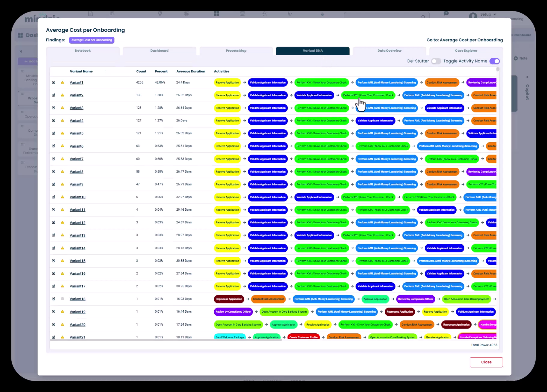Click the Average Cost per Onboarding findings tag

tap(92, 40)
